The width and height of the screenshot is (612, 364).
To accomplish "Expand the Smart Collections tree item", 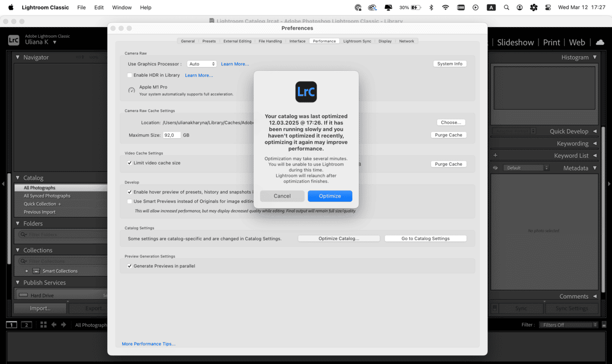I will pyautogui.click(x=27, y=271).
